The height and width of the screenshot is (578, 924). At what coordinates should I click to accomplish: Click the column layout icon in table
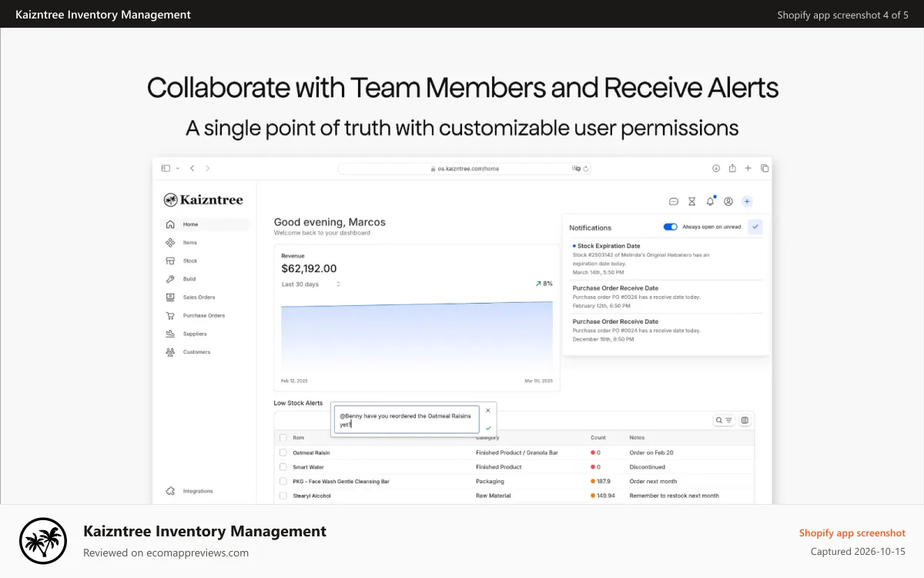point(745,420)
